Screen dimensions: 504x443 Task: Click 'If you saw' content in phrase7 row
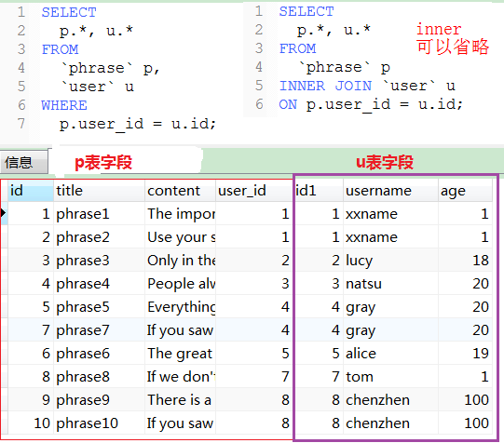click(180, 330)
